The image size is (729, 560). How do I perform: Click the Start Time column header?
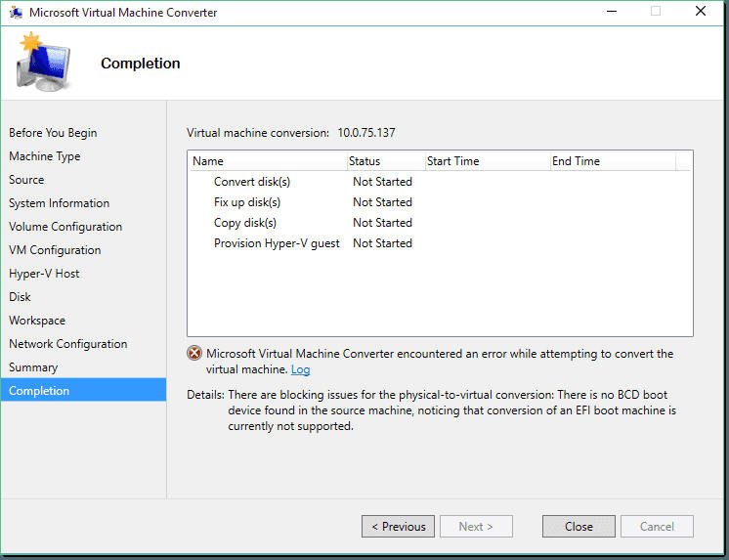[x=488, y=161]
